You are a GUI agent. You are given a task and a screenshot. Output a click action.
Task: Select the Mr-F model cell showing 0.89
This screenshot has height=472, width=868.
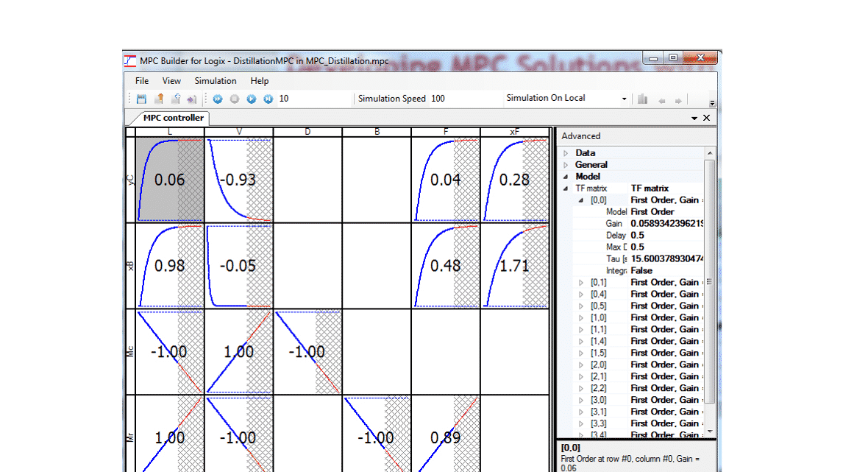click(x=446, y=435)
